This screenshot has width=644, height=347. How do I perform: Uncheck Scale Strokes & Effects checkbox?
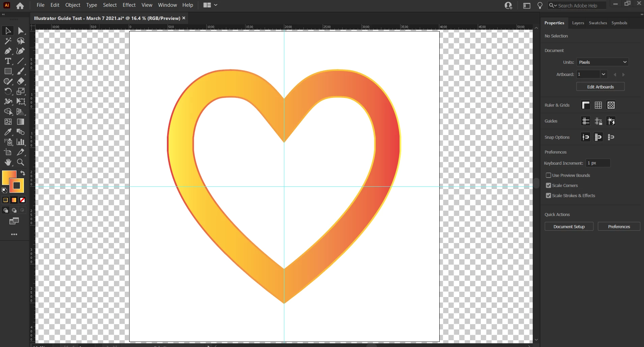point(549,195)
